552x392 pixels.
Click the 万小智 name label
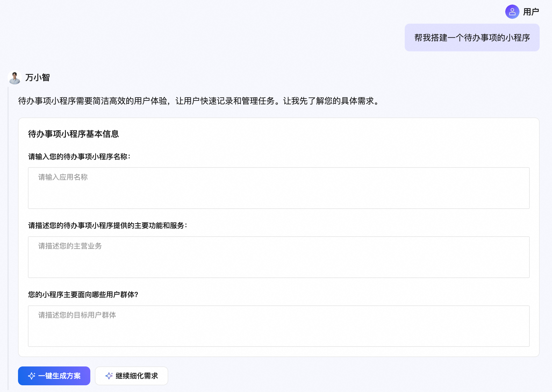click(x=38, y=78)
